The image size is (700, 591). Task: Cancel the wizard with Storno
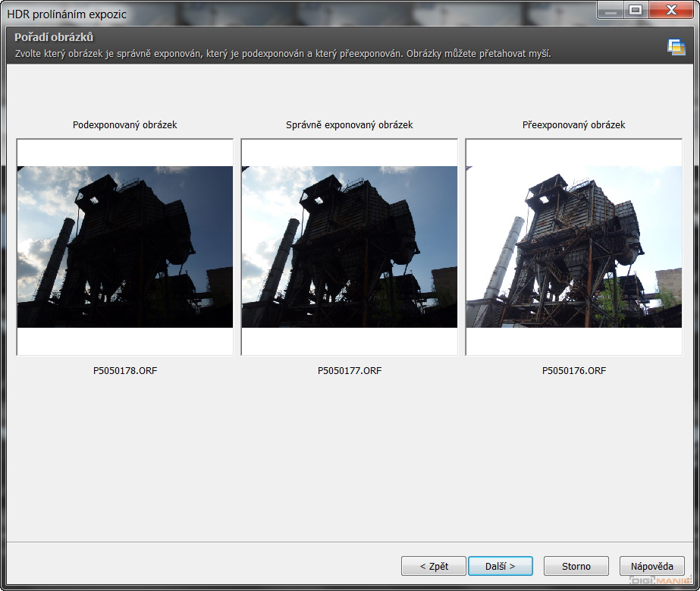coord(576,566)
